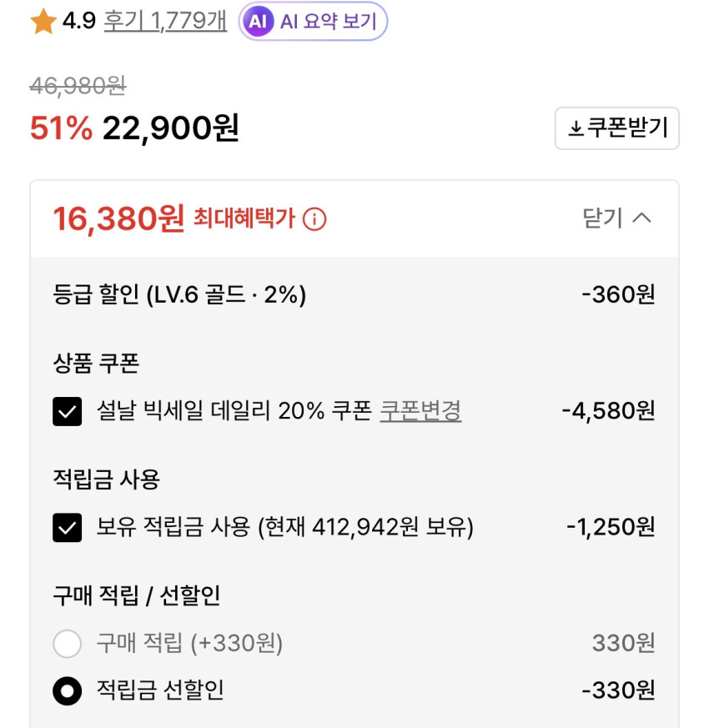Click the purple AI circle badge
The height and width of the screenshot is (728, 709).
258,22
